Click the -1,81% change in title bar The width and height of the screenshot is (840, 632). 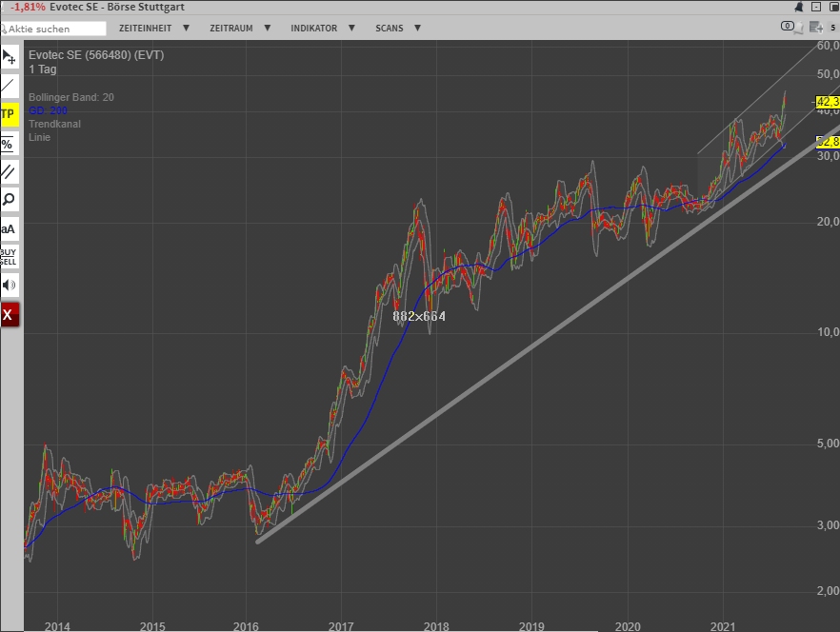point(28,7)
